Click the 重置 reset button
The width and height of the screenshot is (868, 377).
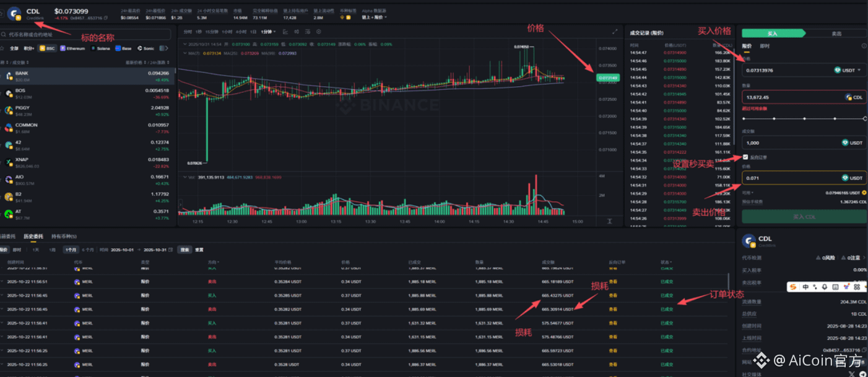click(x=199, y=249)
